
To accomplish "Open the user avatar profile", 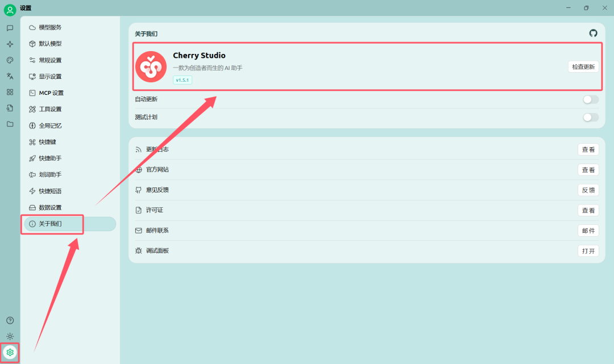I will 10,10.
